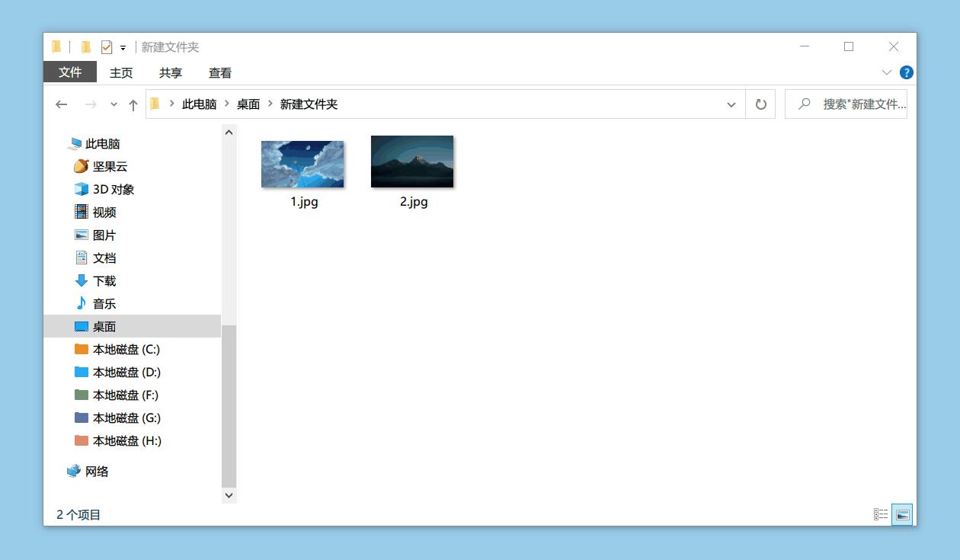
Task: Expand the ribbon with the chevron
Action: 886,72
